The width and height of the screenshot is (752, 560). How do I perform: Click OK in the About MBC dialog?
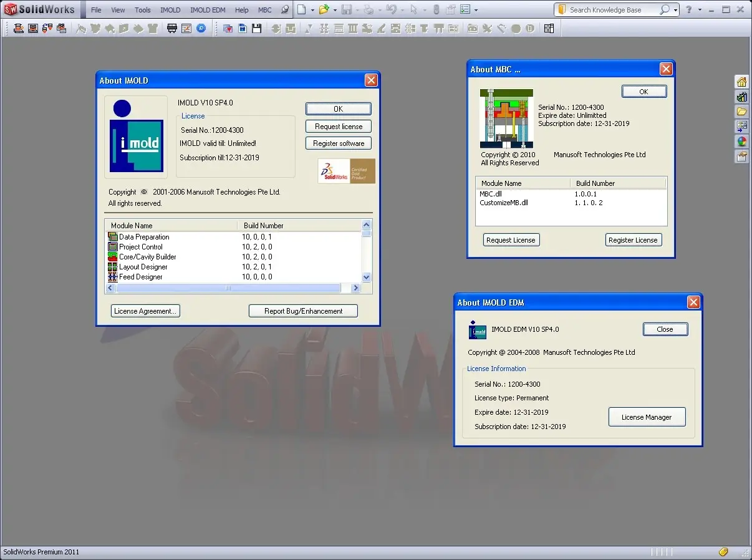coord(644,92)
